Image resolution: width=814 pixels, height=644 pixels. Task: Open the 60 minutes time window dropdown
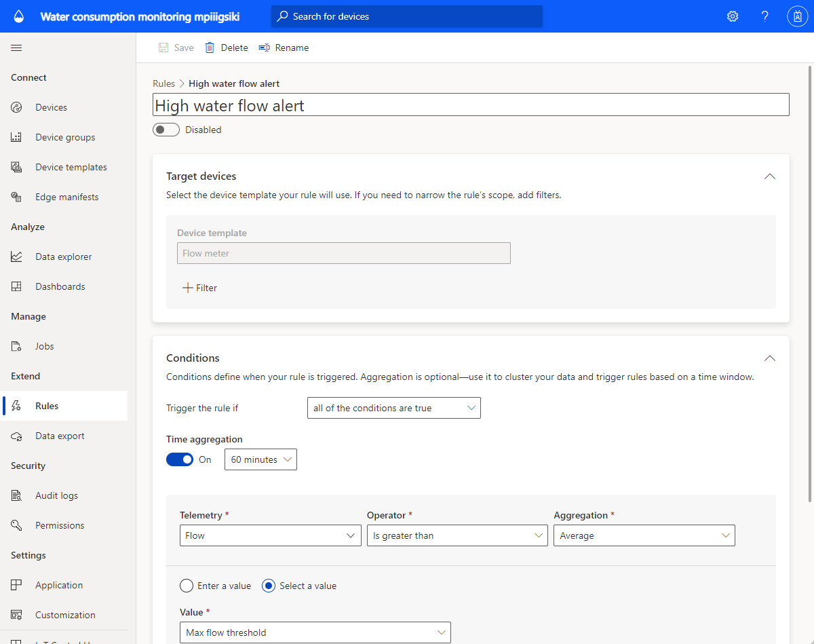click(x=261, y=459)
